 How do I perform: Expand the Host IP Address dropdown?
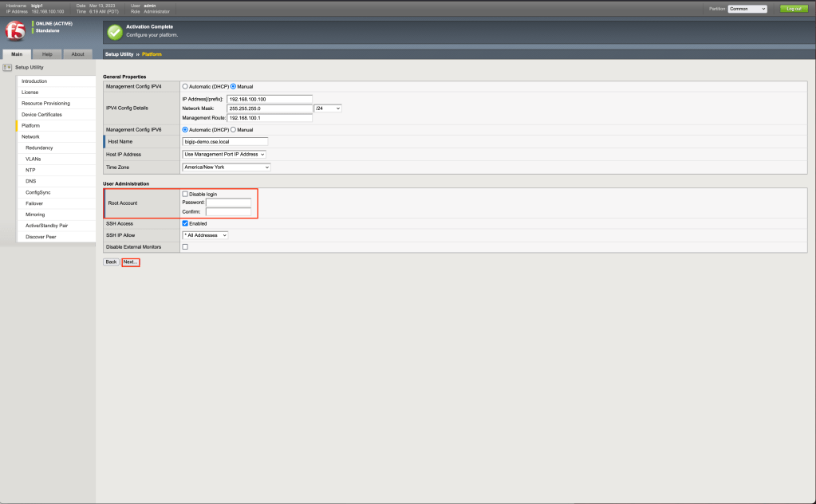(x=224, y=154)
